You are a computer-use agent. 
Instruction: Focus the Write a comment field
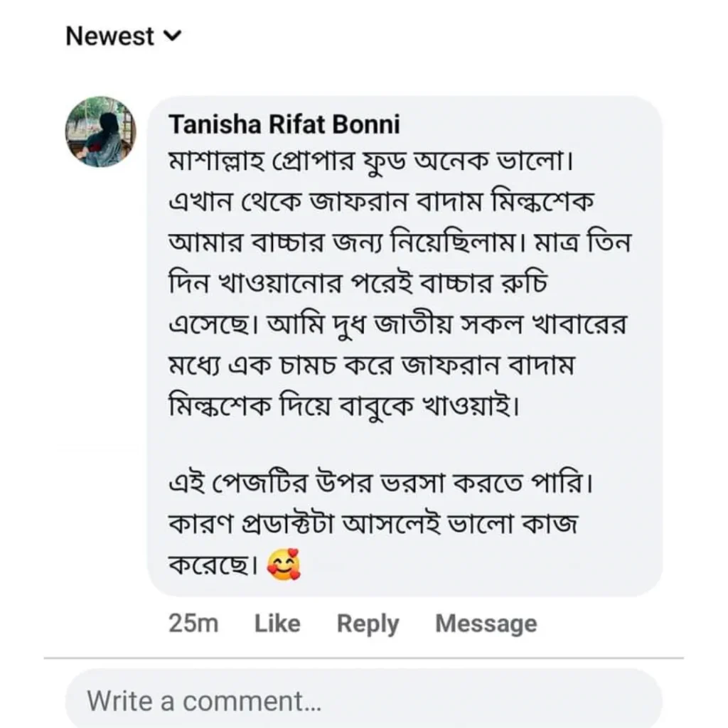click(363, 700)
